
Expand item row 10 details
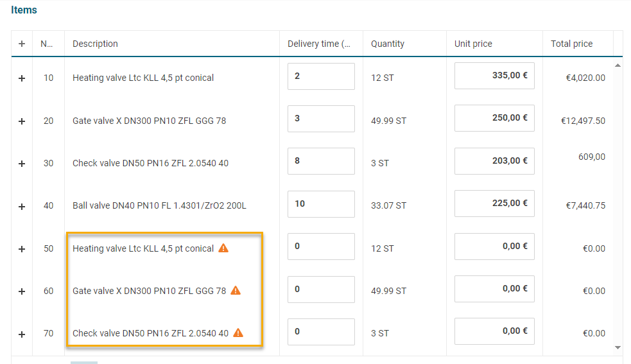point(22,78)
